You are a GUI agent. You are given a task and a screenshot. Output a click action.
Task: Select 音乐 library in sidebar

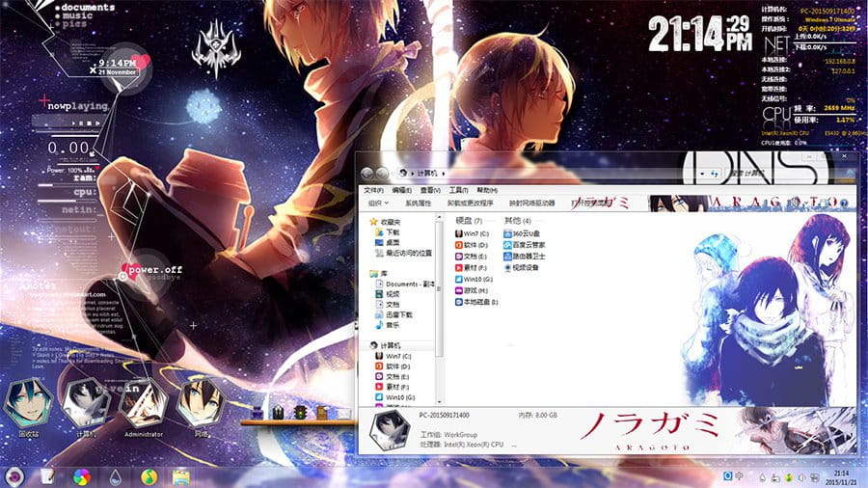tap(387, 325)
